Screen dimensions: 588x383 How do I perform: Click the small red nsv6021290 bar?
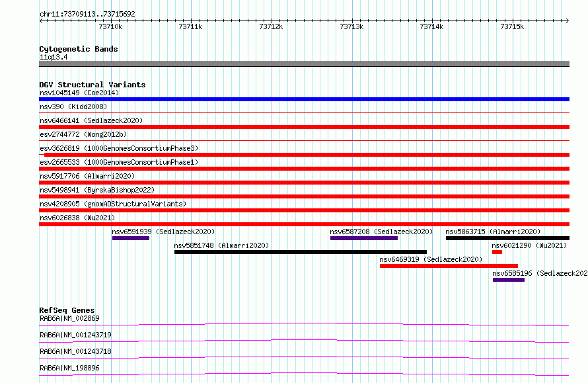[497, 252]
